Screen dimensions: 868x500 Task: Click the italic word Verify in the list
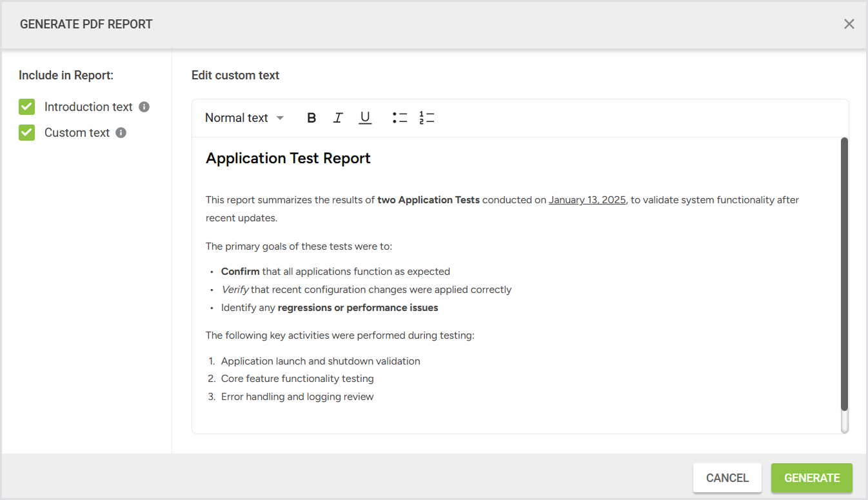(235, 290)
